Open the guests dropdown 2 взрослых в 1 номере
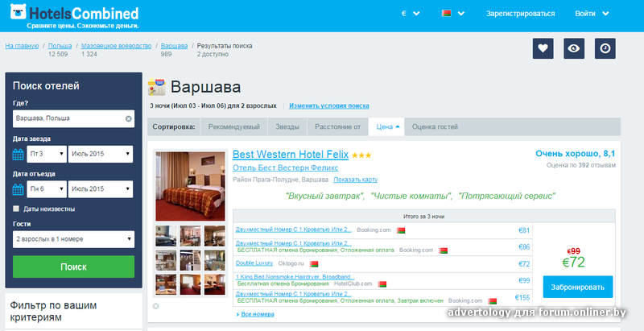This screenshot has width=644, height=331. (73, 239)
